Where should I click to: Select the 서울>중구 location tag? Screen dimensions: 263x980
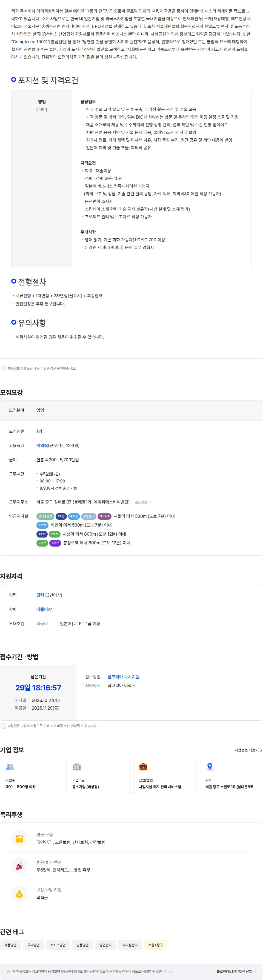point(155,945)
